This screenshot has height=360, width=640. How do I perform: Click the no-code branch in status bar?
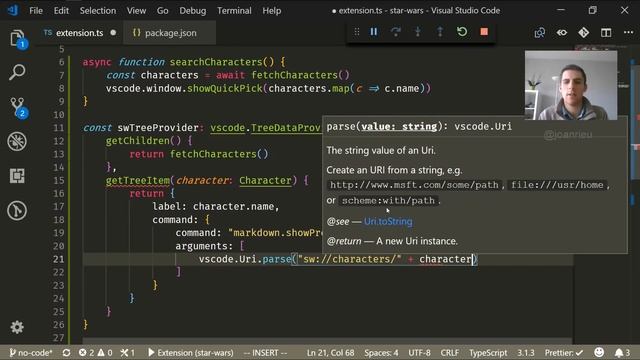click(x=31, y=353)
